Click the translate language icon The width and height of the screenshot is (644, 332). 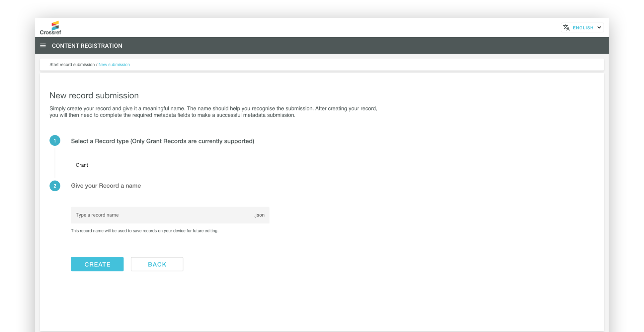pos(566,28)
